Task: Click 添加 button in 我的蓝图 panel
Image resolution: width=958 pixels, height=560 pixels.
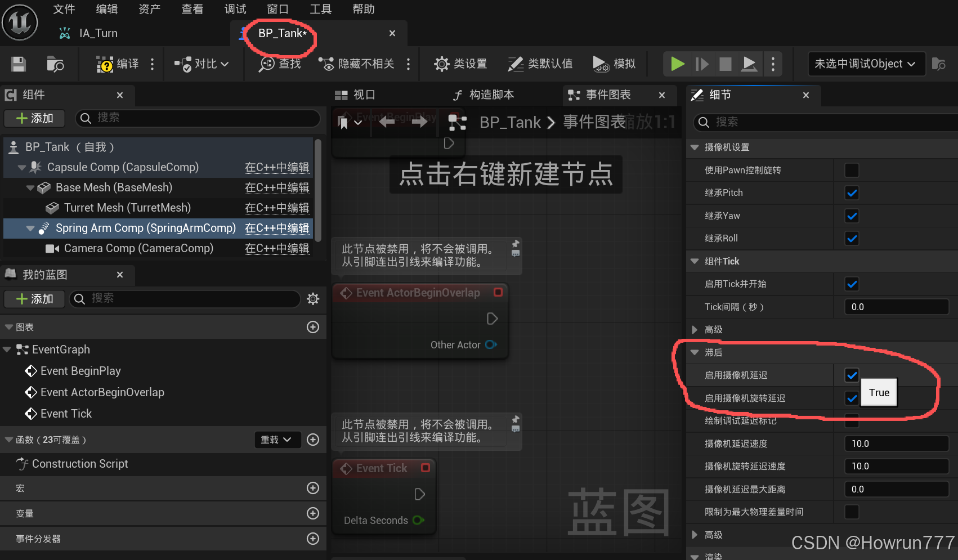Action: [x=34, y=299]
